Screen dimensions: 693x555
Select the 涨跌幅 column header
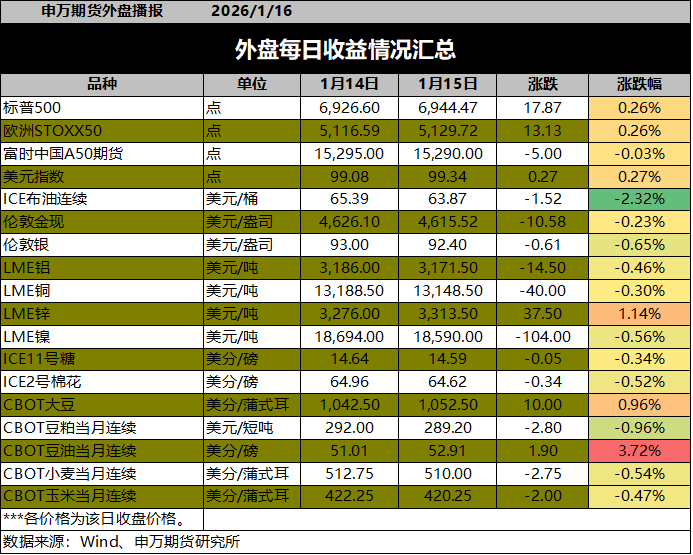click(x=639, y=84)
